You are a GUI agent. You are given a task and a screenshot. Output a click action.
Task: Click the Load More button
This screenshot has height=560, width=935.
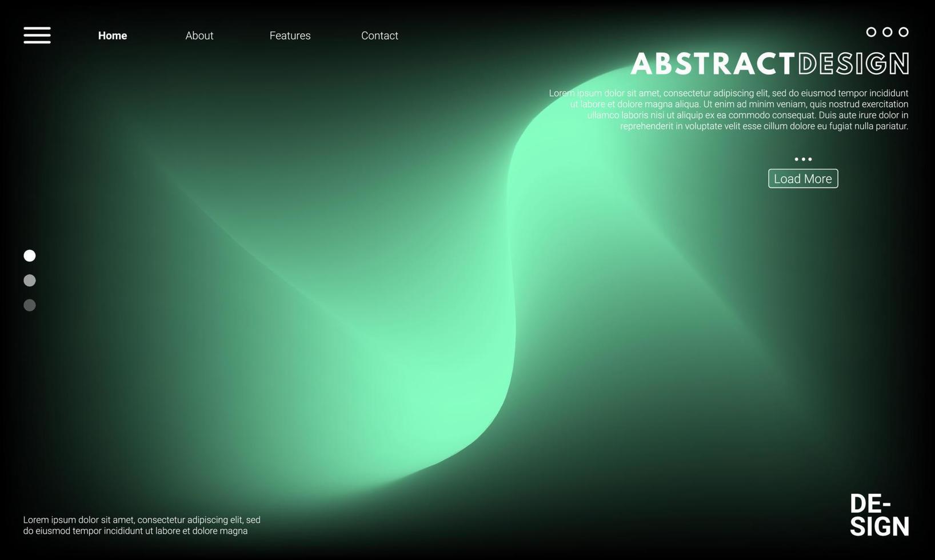(x=803, y=178)
